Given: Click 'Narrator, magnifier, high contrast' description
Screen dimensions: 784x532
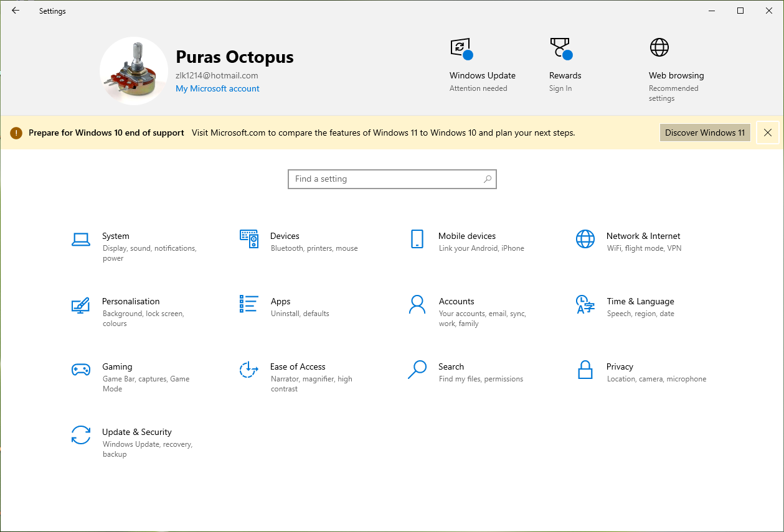Looking at the screenshot, I should click(x=311, y=384).
